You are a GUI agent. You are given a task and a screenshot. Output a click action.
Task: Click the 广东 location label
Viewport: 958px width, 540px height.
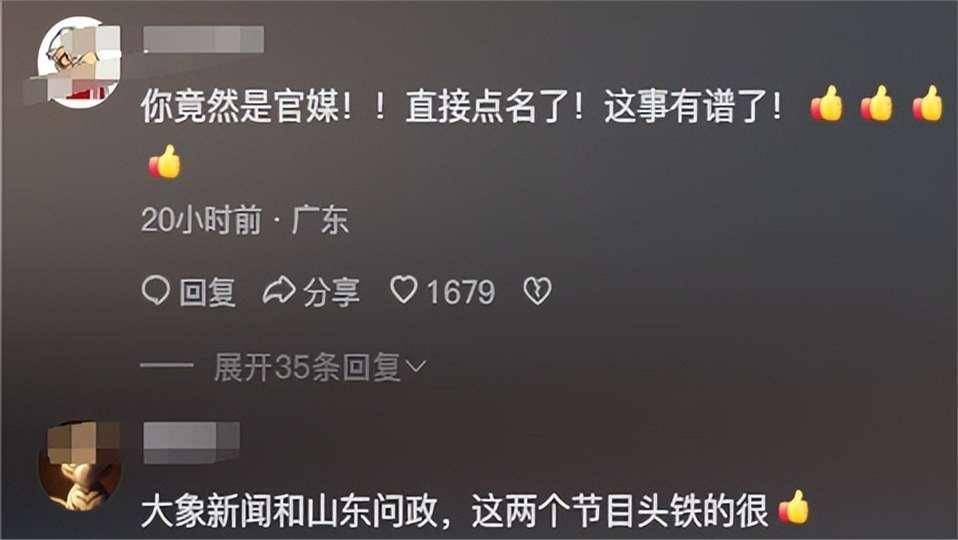coord(320,220)
